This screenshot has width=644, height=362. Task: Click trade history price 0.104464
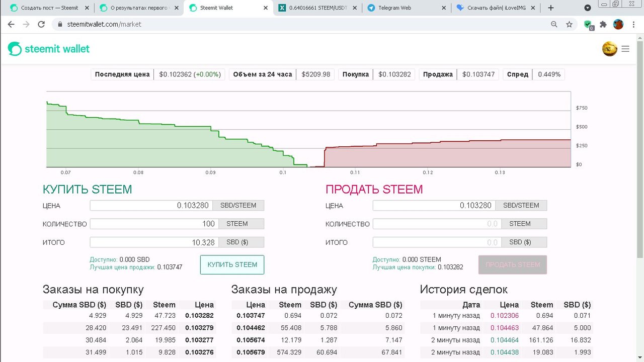click(x=505, y=340)
